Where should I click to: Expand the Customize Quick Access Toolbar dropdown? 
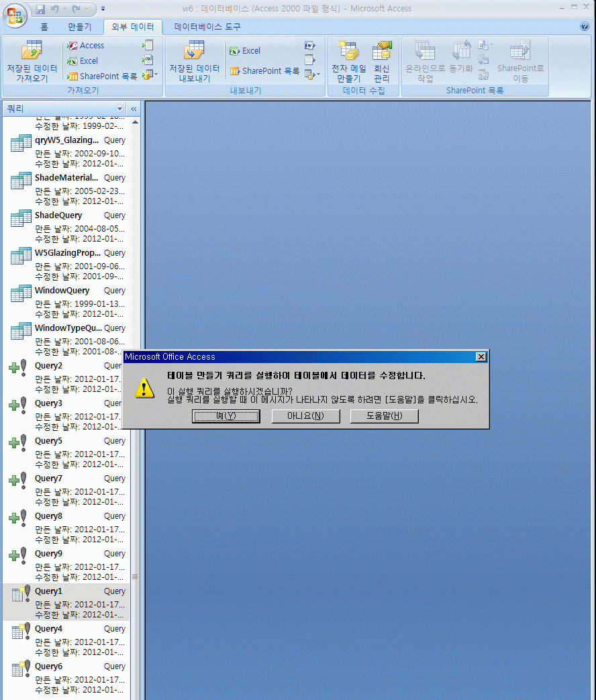(103, 9)
